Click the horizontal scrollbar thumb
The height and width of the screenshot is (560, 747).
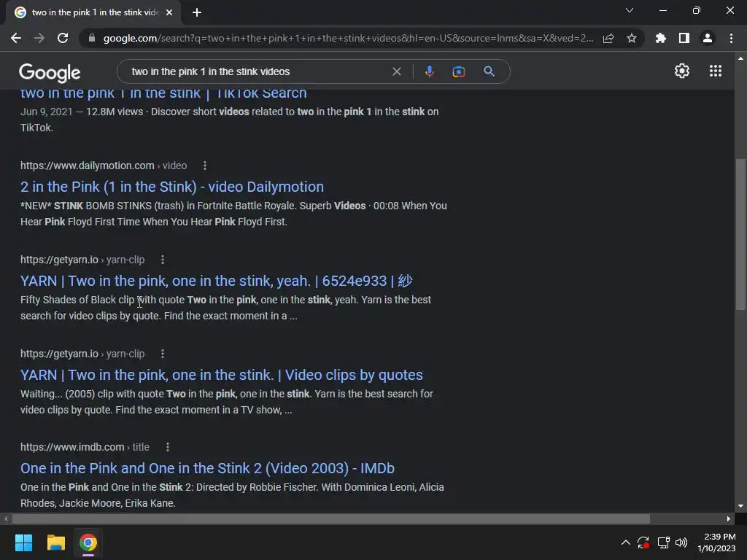331,518
